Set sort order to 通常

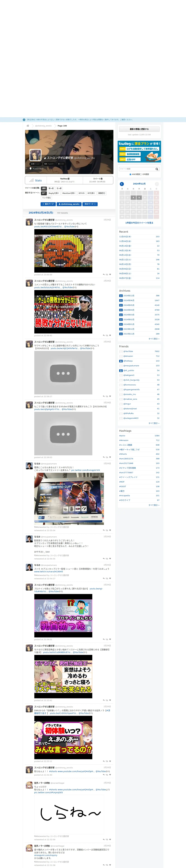click(x=44, y=188)
